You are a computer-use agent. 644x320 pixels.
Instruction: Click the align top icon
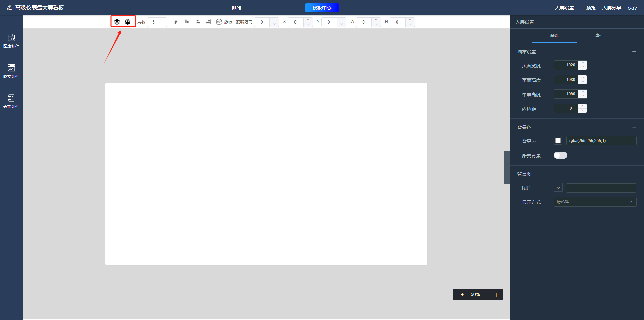[x=176, y=22]
